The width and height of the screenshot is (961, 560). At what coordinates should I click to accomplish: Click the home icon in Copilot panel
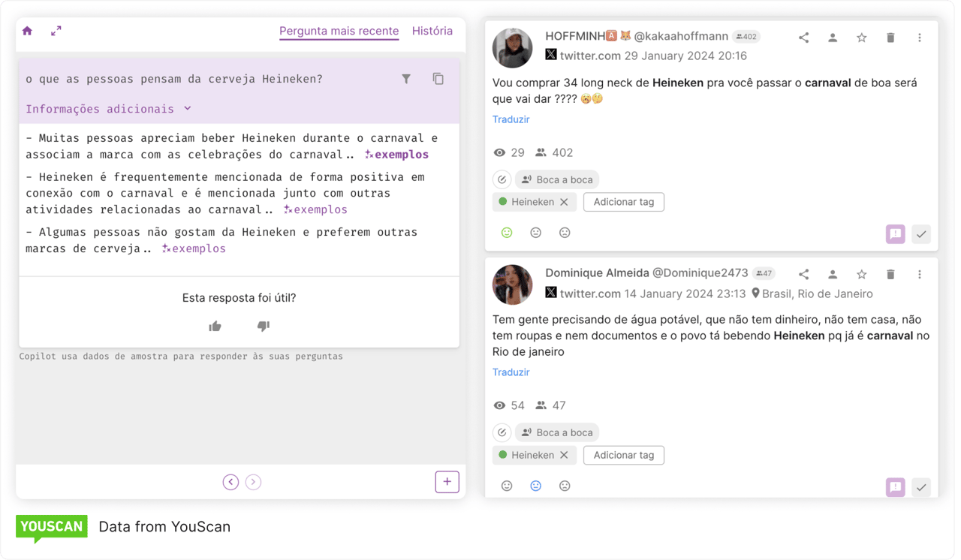[27, 31]
